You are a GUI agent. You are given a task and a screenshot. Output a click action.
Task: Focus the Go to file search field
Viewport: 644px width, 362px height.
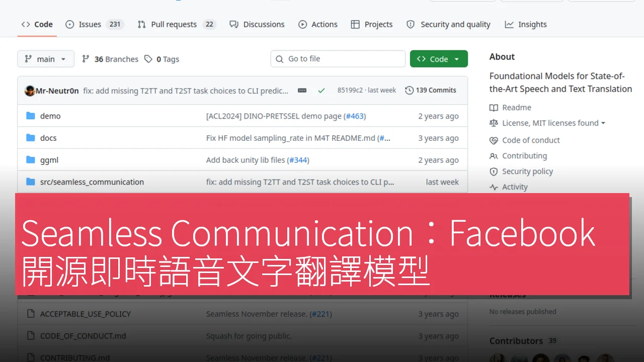338,59
